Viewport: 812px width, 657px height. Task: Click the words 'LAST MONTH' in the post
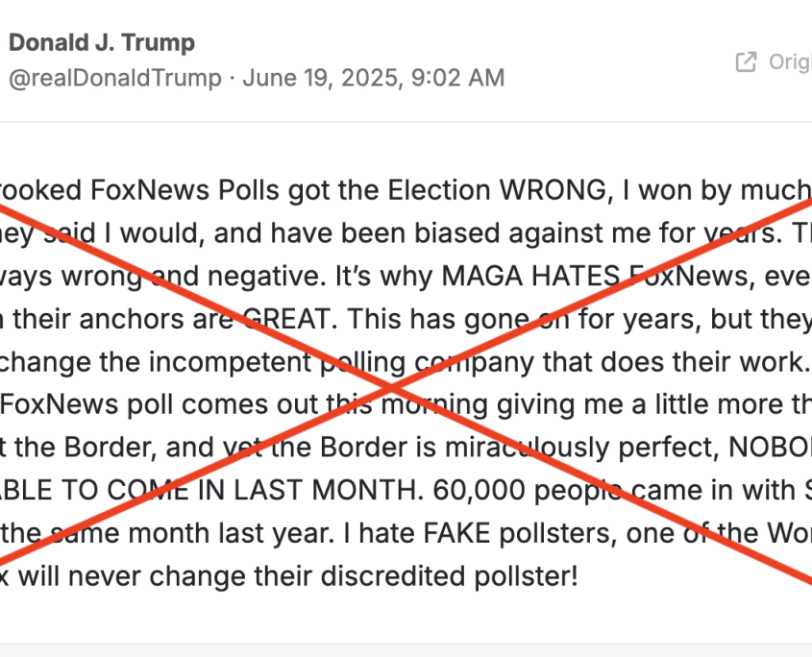pos(325,490)
